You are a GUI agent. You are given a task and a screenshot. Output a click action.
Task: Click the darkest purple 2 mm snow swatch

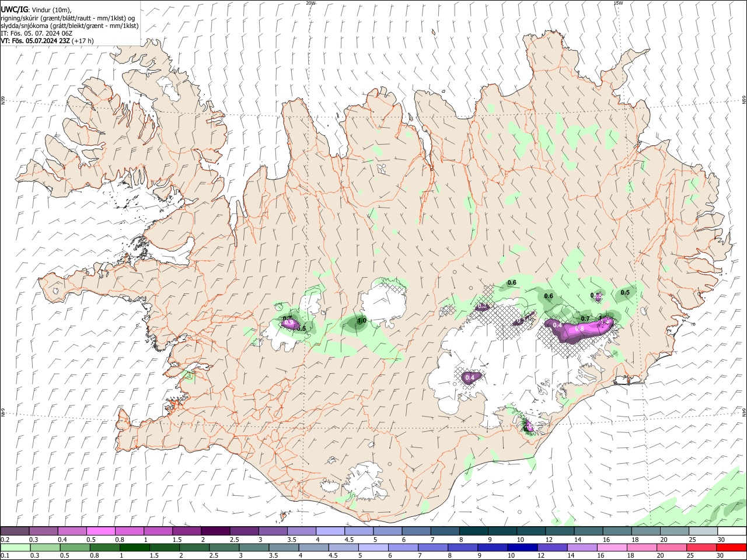click(215, 531)
